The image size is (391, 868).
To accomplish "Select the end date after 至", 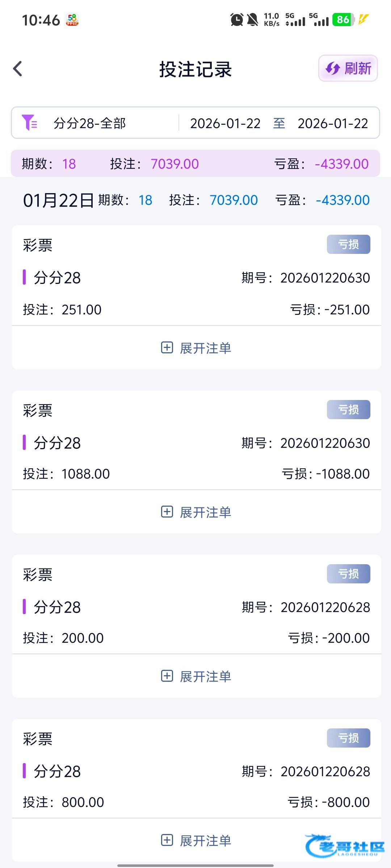I will (x=332, y=124).
